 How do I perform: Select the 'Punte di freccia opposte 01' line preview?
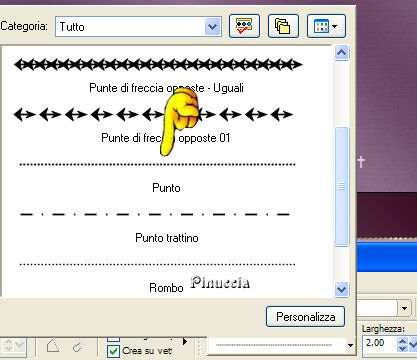pyautogui.click(x=153, y=114)
